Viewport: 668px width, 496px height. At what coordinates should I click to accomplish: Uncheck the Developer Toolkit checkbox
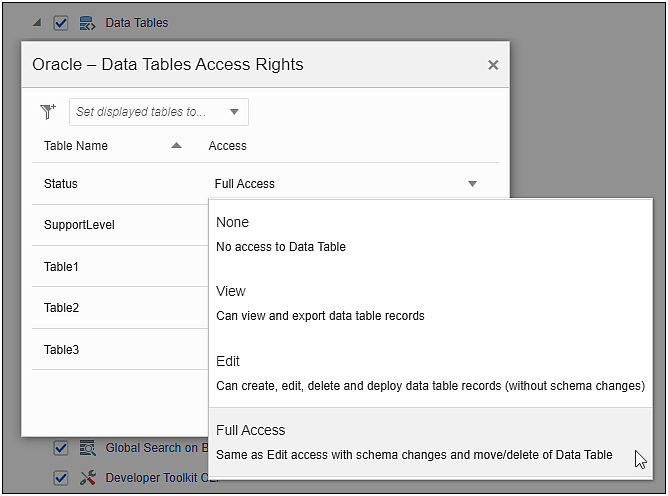(x=60, y=478)
